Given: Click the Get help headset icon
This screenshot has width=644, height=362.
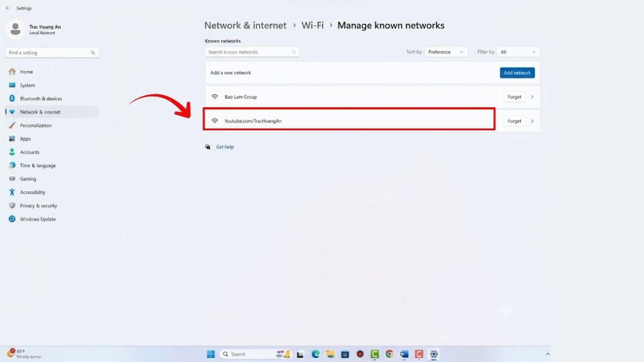Looking at the screenshot, I should coord(208,147).
